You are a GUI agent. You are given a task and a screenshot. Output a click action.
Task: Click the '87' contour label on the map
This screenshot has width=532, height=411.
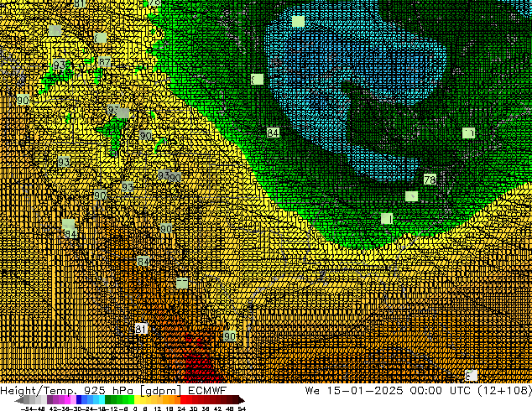pos(104,62)
